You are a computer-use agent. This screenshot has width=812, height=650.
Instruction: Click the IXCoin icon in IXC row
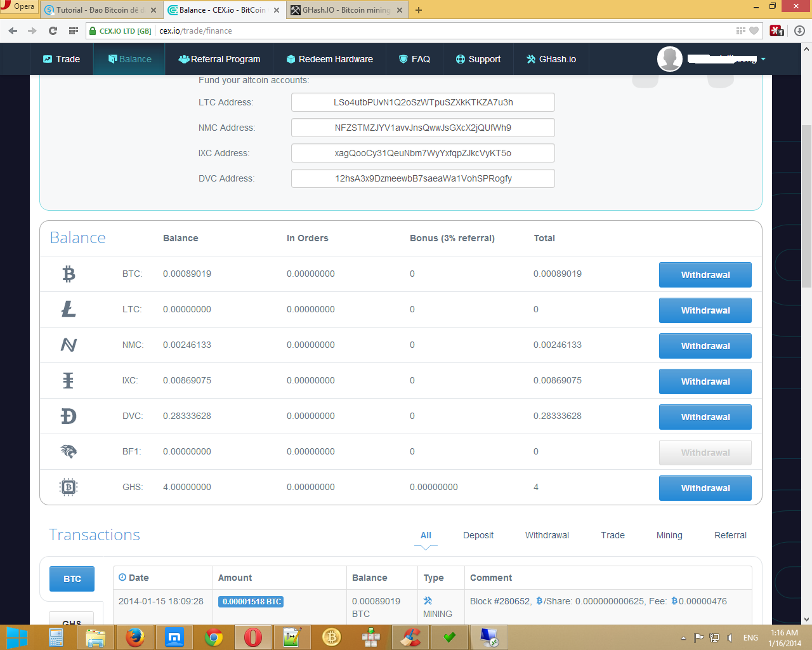click(69, 380)
